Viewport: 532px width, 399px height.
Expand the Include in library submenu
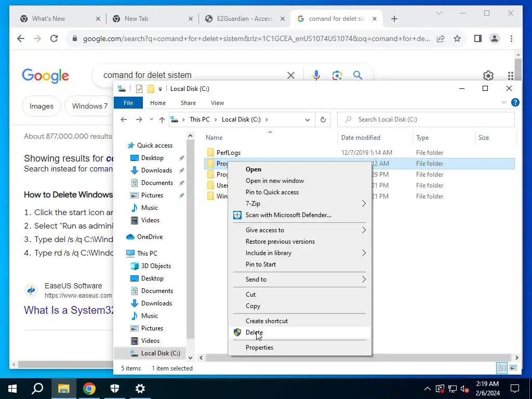300,253
